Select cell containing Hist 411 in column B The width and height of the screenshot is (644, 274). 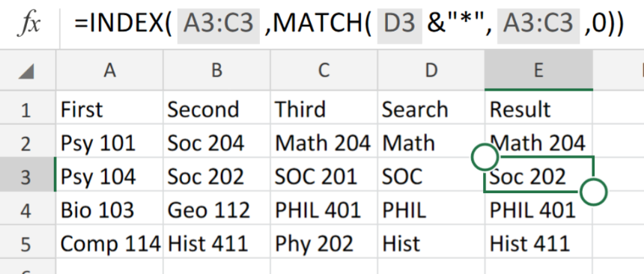point(217,243)
